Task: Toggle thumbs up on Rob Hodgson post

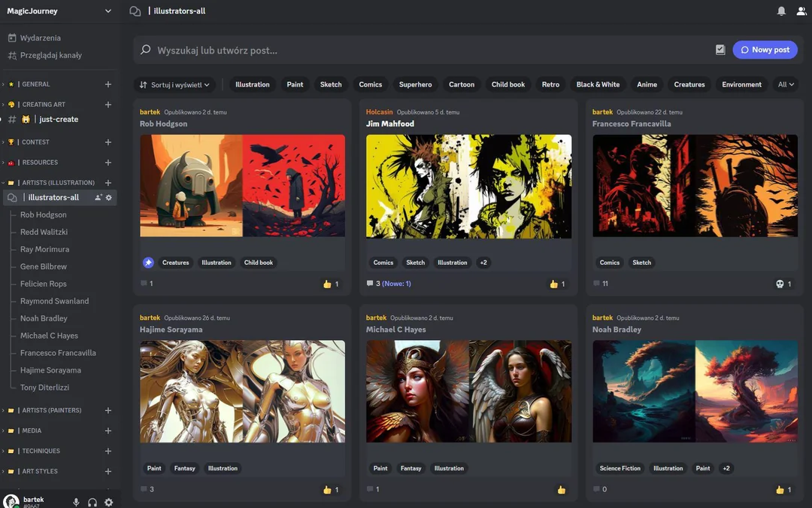Action: pyautogui.click(x=331, y=284)
